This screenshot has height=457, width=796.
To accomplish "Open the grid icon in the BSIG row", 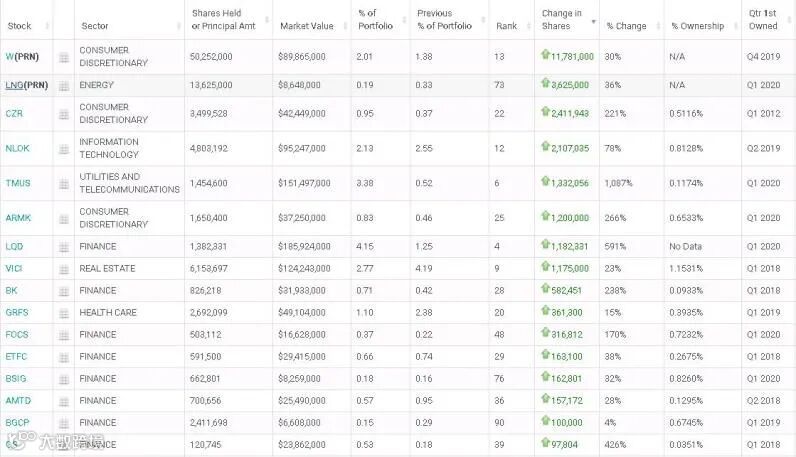I will point(63,379).
